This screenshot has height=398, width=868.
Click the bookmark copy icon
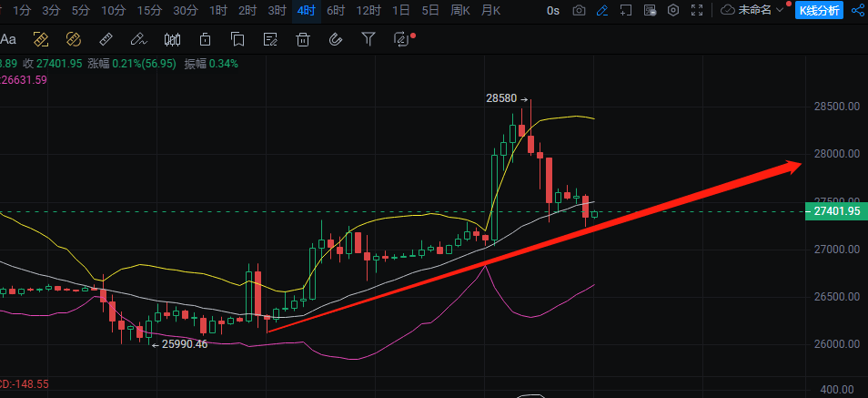(x=237, y=39)
